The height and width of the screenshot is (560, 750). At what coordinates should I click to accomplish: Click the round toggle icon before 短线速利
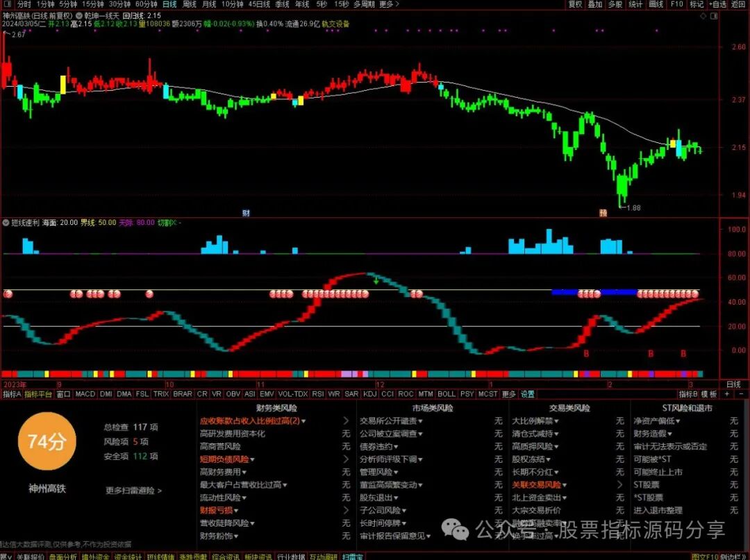6,223
